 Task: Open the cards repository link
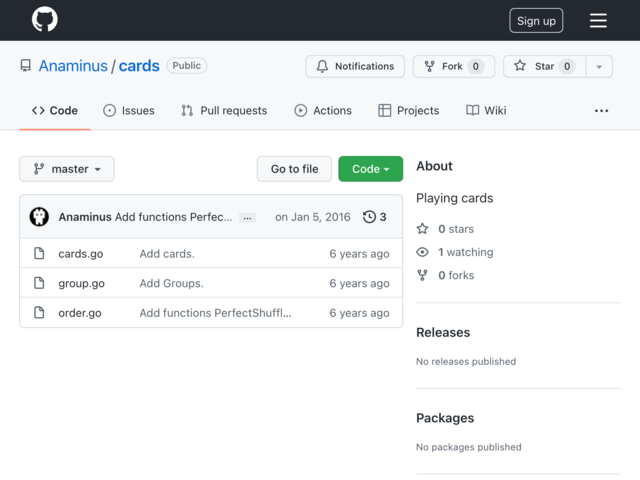(x=139, y=66)
